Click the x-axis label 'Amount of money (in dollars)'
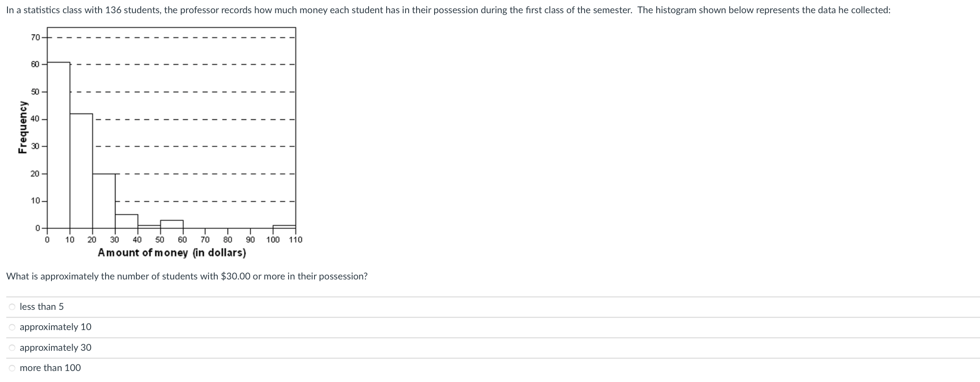Image resolution: width=980 pixels, height=382 pixels. point(172,253)
